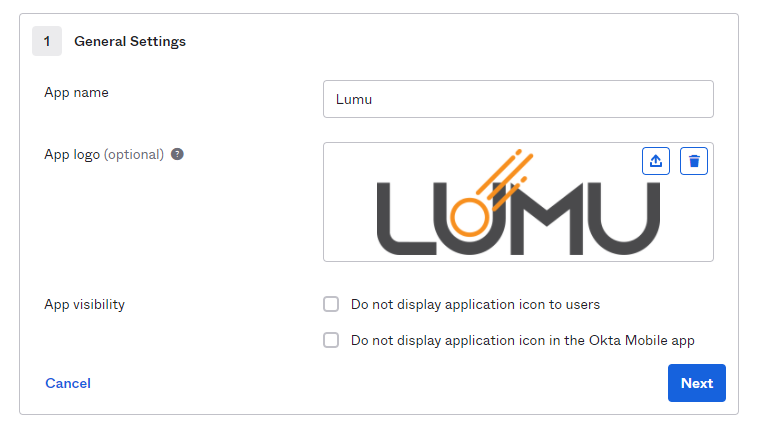759x431 pixels.
Task: Click the step 1 number badge
Action: click(x=47, y=41)
